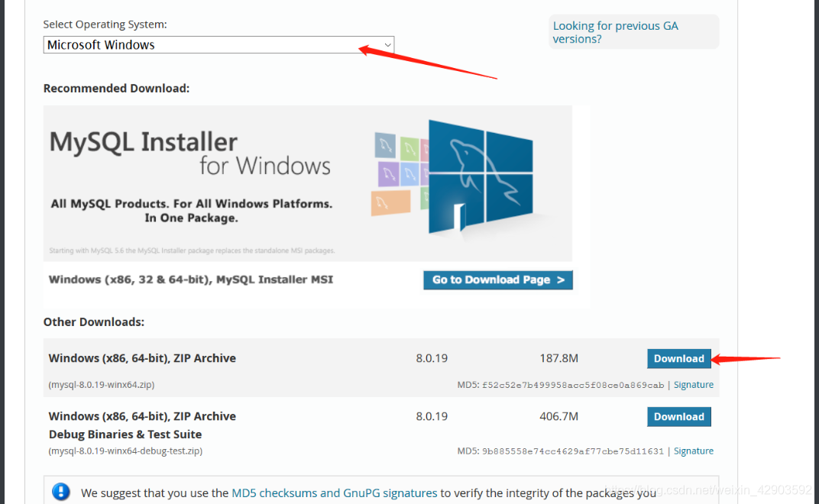Image resolution: width=819 pixels, height=504 pixels.
Task: Click the MySQL Installer for Windows banner
Action: pos(308,183)
